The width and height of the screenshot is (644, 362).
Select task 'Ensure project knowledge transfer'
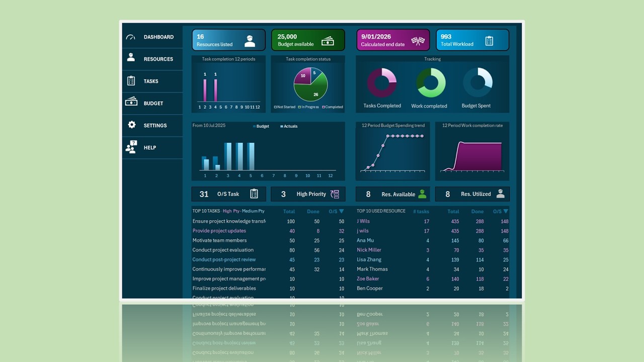tap(229, 221)
